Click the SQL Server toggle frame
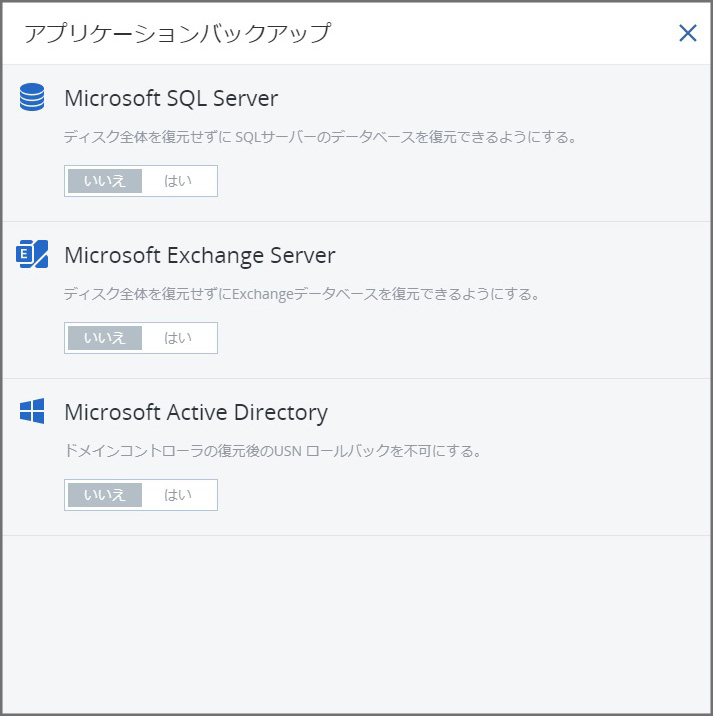This screenshot has width=713, height=716. 141,181
